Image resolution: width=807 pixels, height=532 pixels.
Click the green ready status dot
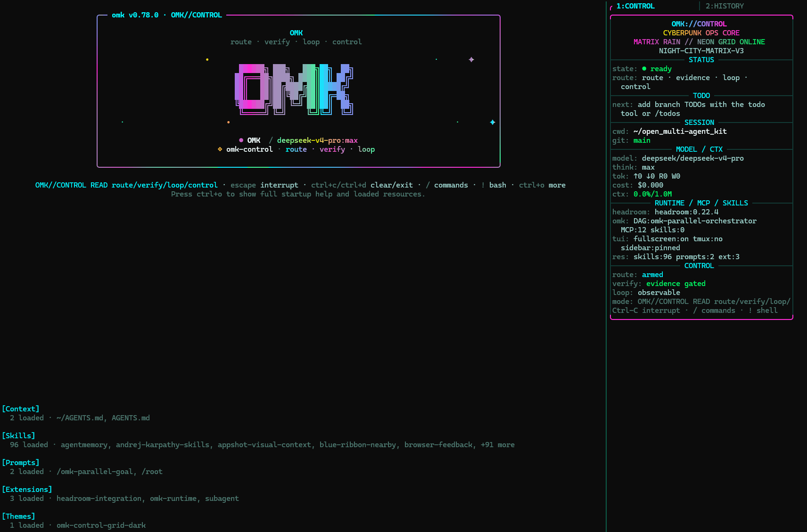(644, 69)
